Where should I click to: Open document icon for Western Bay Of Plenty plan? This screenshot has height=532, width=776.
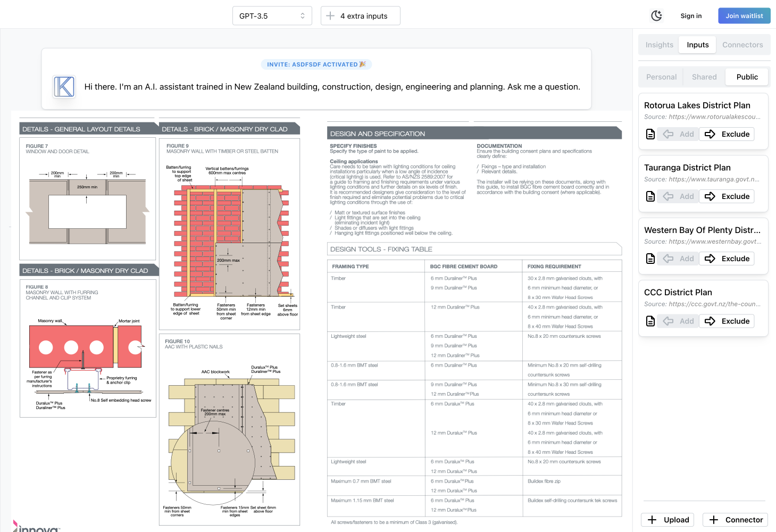650,259
